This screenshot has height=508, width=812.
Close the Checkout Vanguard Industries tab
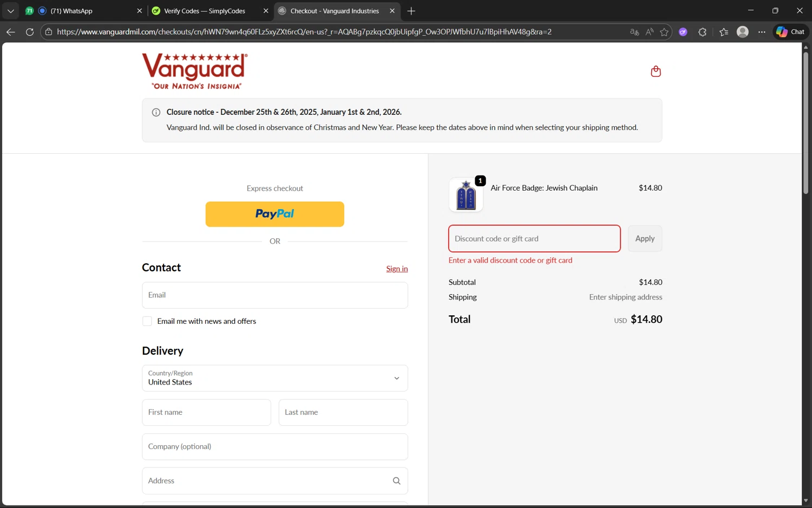pyautogui.click(x=392, y=11)
